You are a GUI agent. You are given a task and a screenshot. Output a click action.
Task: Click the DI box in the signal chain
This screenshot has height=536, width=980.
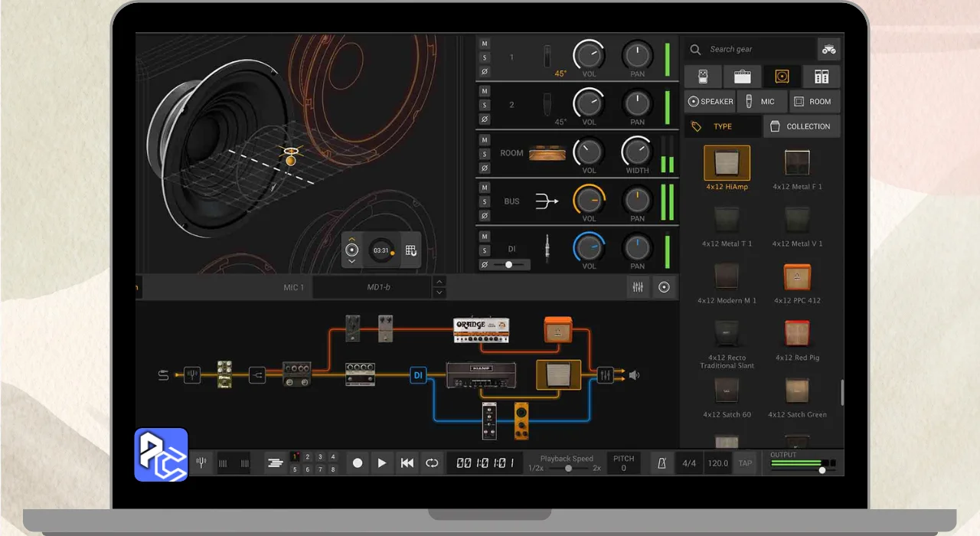[418, 375]
